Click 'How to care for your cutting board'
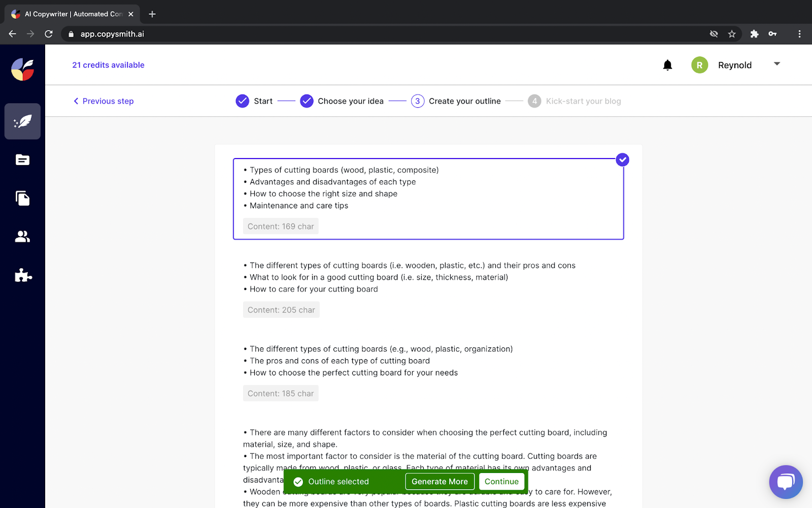 (x=311, y=289)
